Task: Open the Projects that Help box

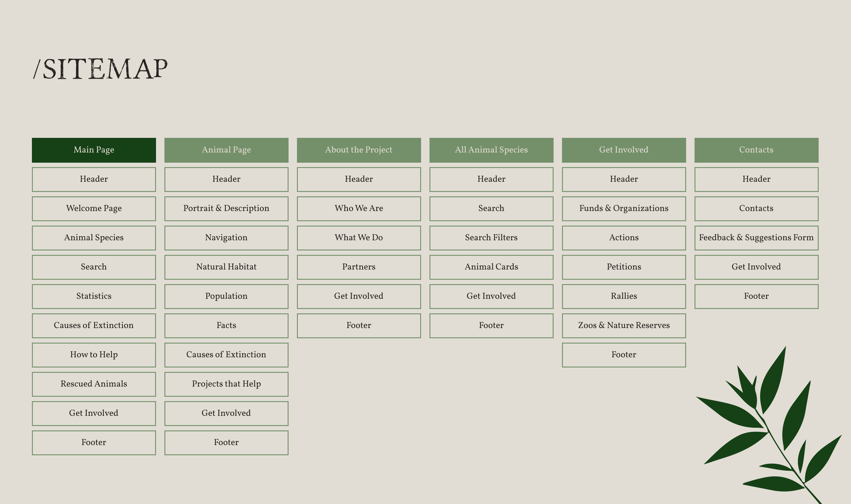Action: [x=226, y=384]
